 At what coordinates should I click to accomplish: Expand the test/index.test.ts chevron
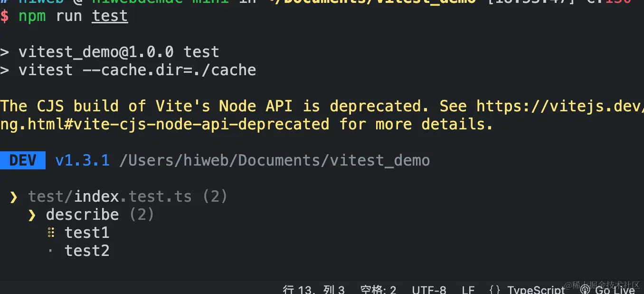tap(14, 196)
